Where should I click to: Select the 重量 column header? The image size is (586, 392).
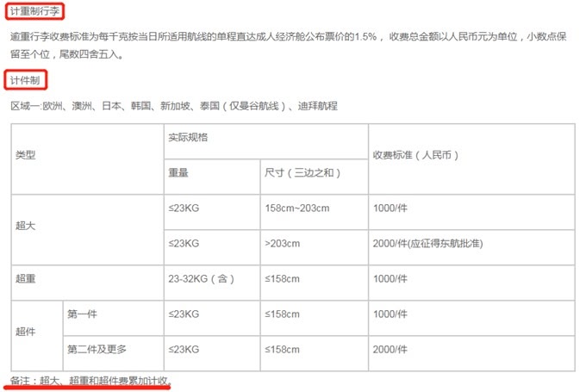(x=212, y=177)
